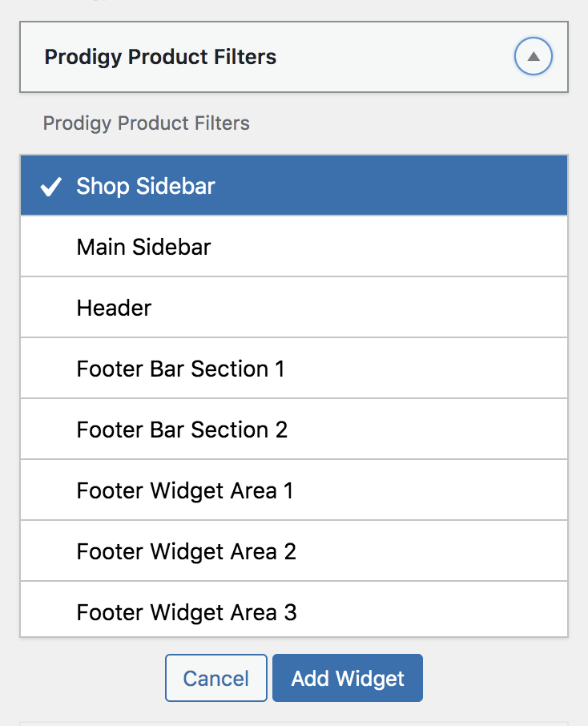The height and width of the screenshot is (726, 588).
Task: Confirm with the Add Widget button
Action: [347, 678]
